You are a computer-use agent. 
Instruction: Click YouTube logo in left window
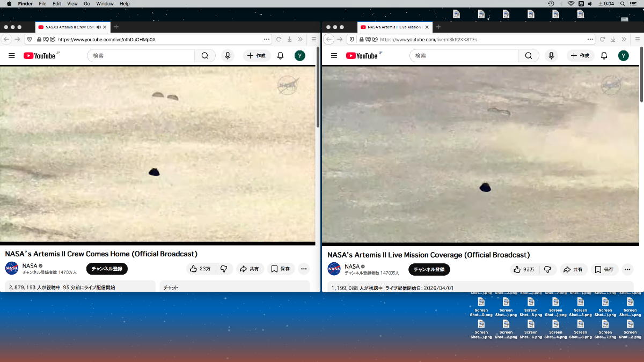coord(41,55)
